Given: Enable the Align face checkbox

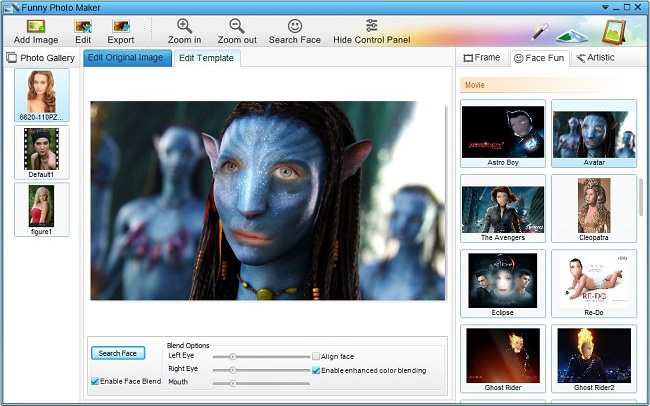Looking at the screenshot, I should click(x=316, y=356).
